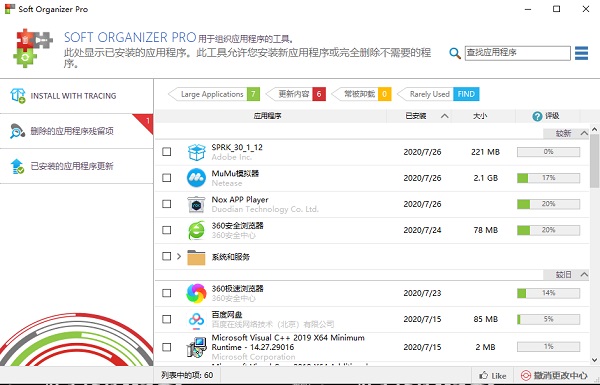
Task: Tick the 系统和服务 group checkbox
Action: pos(166,256)
